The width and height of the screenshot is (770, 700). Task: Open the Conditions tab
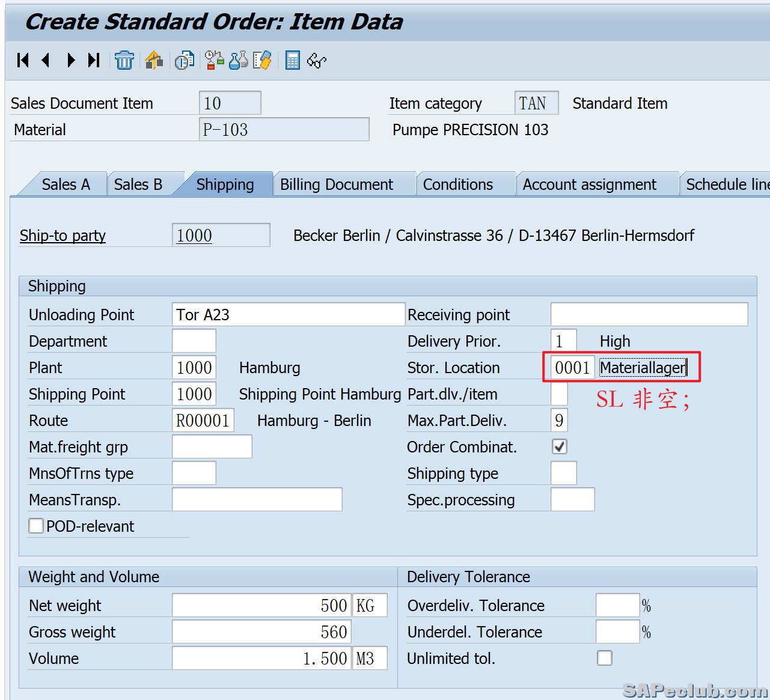457,184
